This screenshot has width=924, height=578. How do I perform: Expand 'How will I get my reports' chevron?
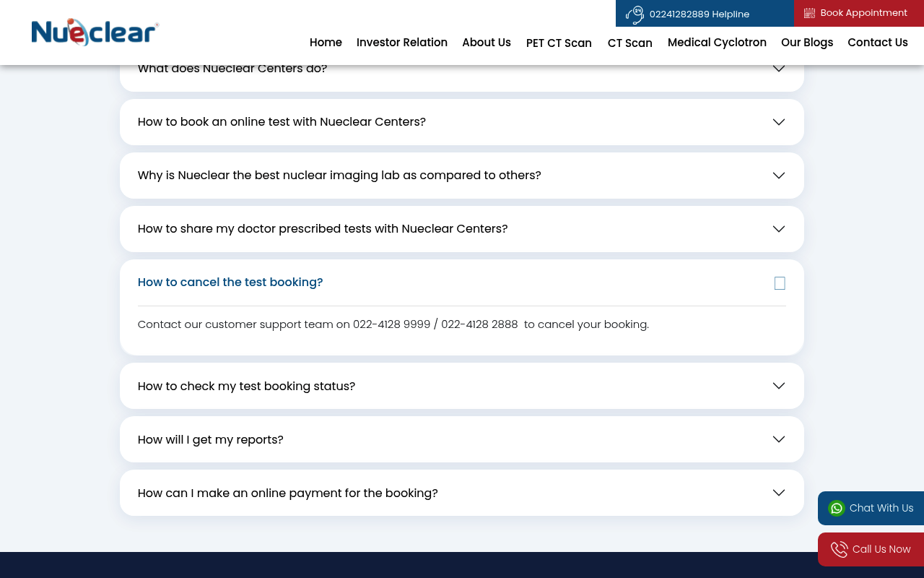pyautogui.click(x=779, y=439)
